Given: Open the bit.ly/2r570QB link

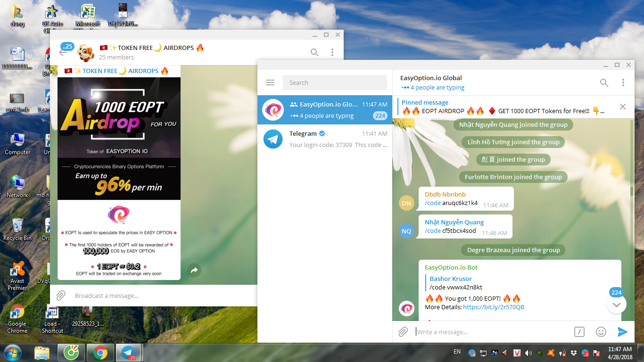Looking at the screenshot, I should 494,307.
